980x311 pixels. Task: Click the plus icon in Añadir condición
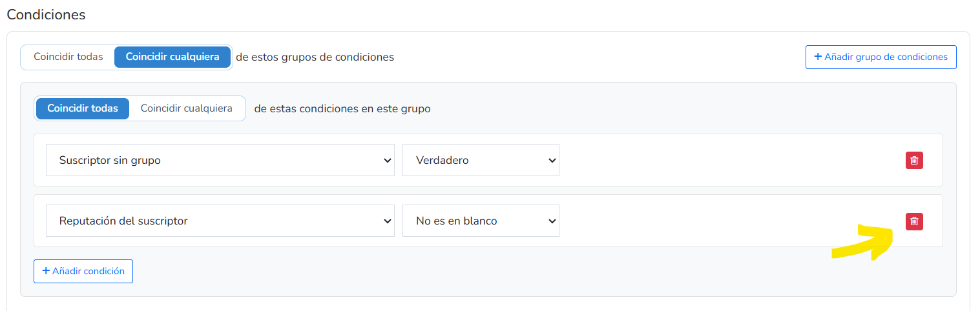[x=46, y=271]
